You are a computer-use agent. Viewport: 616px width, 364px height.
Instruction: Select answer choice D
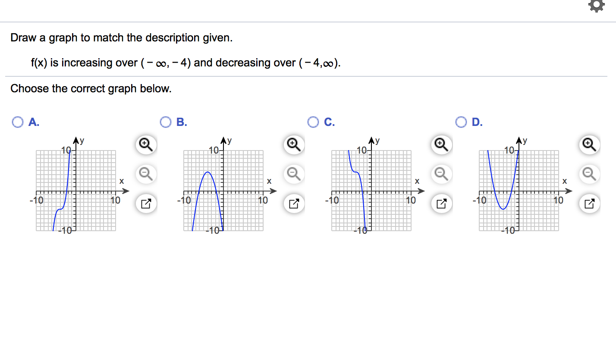tap(461, 122)
